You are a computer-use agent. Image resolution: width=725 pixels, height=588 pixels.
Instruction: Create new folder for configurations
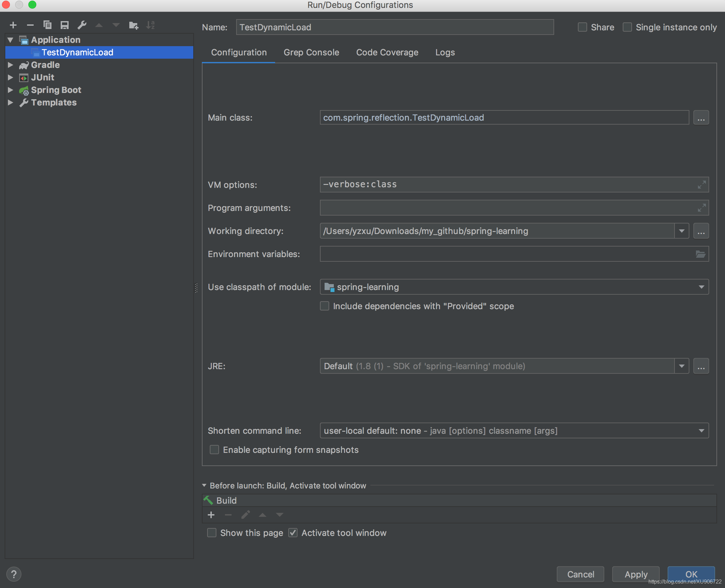(x=134, y=25)
